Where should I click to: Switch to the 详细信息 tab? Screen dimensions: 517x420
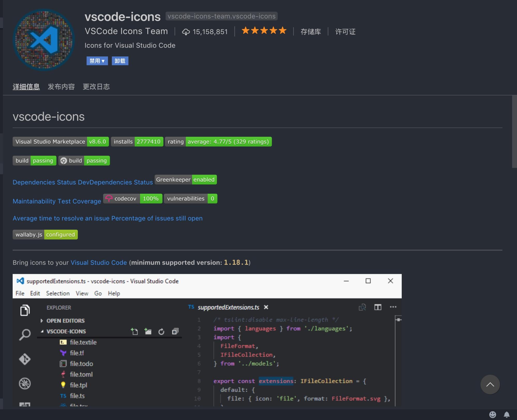(26, 87)
